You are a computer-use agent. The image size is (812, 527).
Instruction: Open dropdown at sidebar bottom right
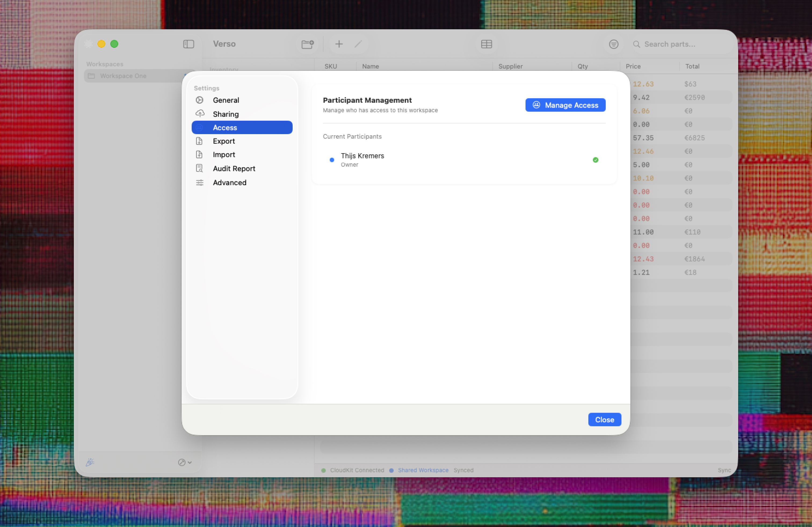click(x=185, y=462)
